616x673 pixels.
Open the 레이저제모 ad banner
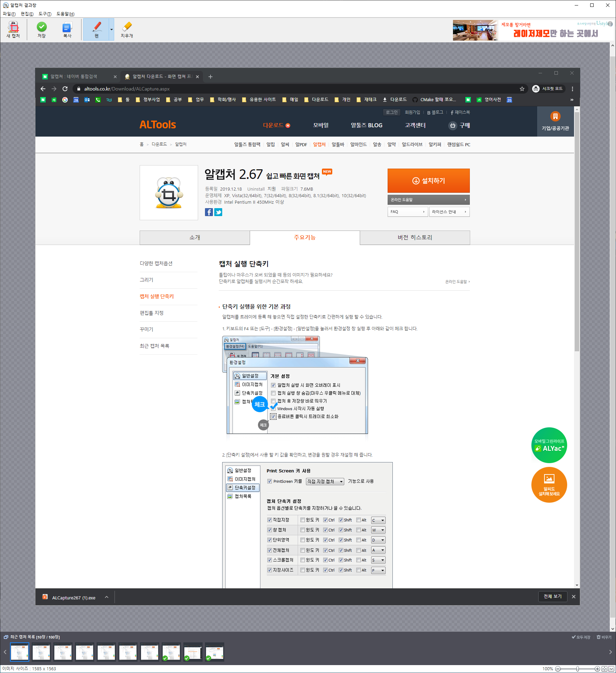tap(533, 30)
